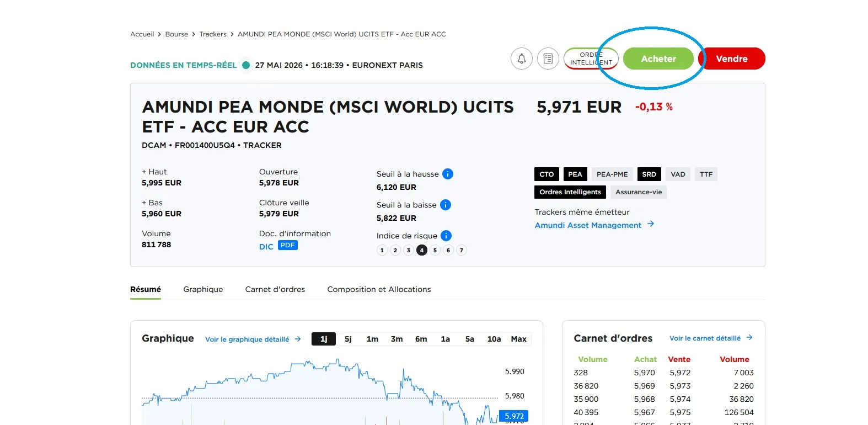Select the Résumé tab
This screenshot has height=425, width=868.
click(146, 289)
